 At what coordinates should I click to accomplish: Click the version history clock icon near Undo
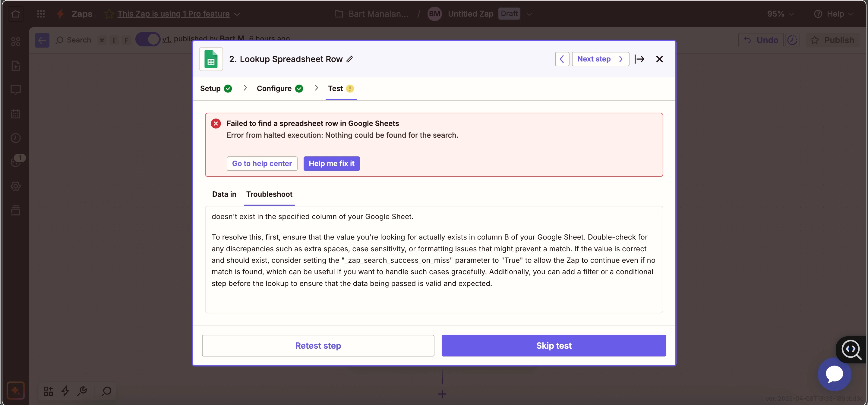792,40
